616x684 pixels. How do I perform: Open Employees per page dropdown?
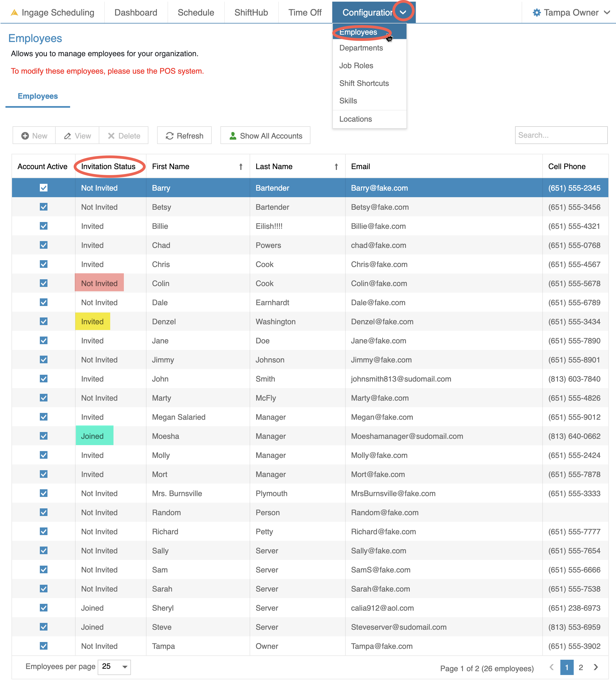(x=114, y=667)
